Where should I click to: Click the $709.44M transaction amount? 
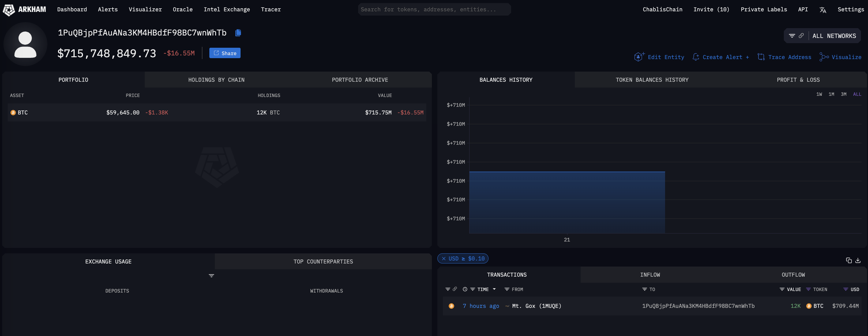(845, 306)
